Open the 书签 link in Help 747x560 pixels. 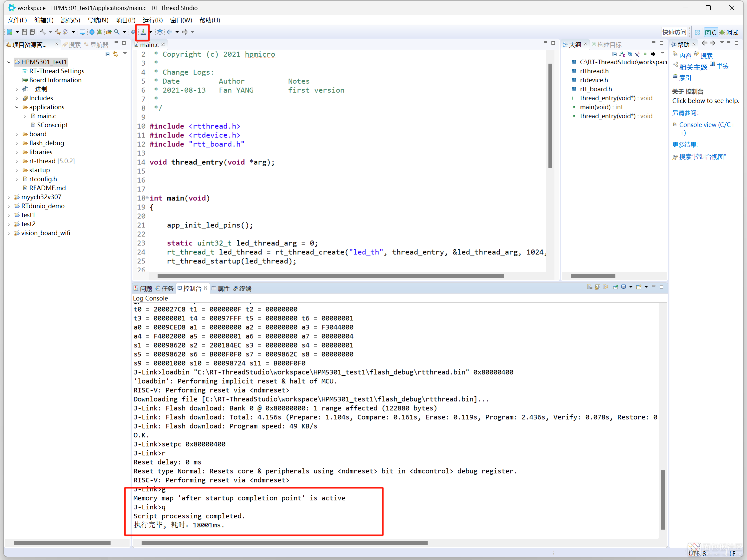tap(723, 66)
